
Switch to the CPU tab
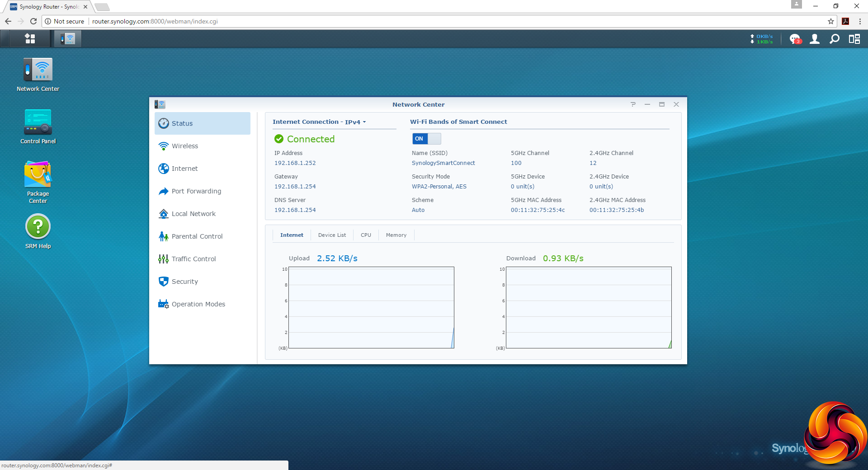click(366, 235)
